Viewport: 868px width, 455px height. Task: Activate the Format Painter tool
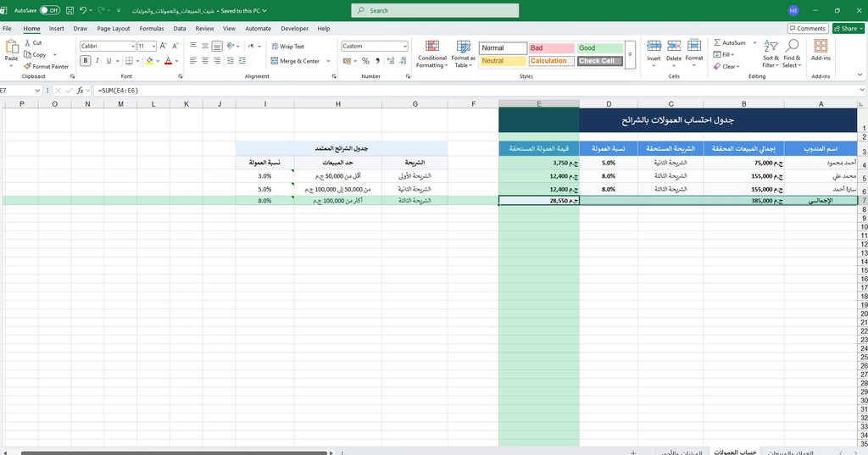47,66
